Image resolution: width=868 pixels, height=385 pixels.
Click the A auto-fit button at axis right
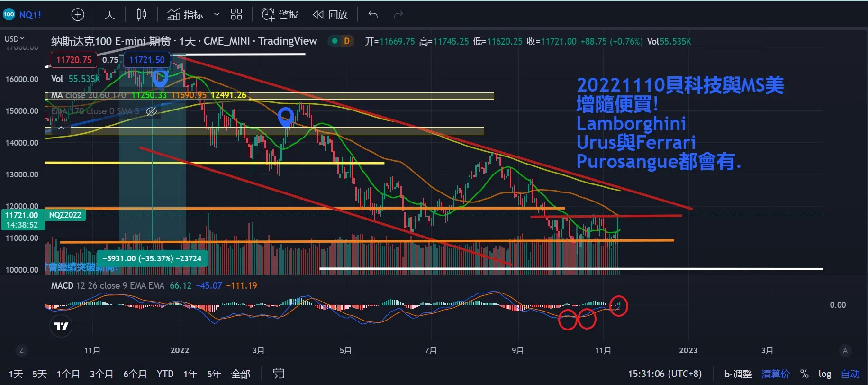pos(845,351)
